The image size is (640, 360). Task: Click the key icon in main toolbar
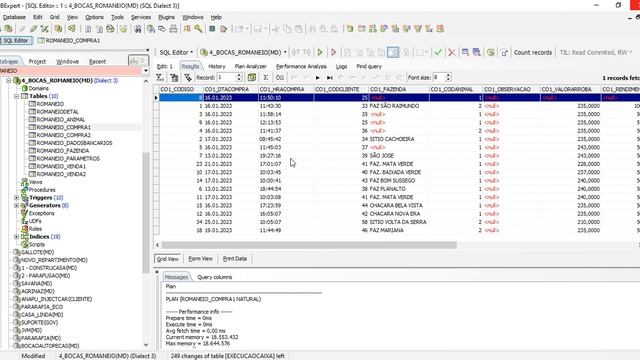198,29
